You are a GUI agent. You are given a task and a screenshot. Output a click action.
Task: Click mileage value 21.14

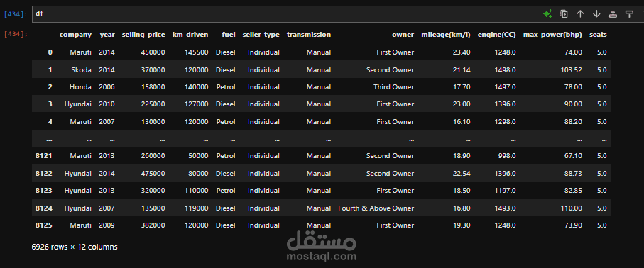click(x=462, y=69)
